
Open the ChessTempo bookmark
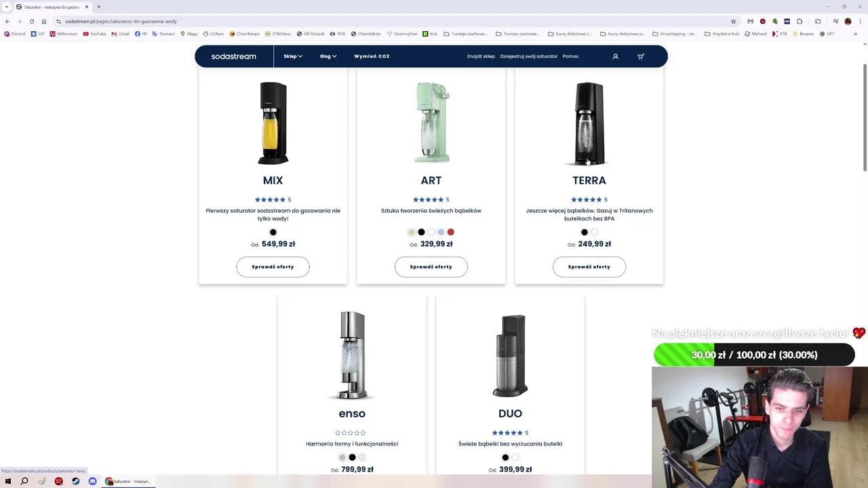pos(245,34)
